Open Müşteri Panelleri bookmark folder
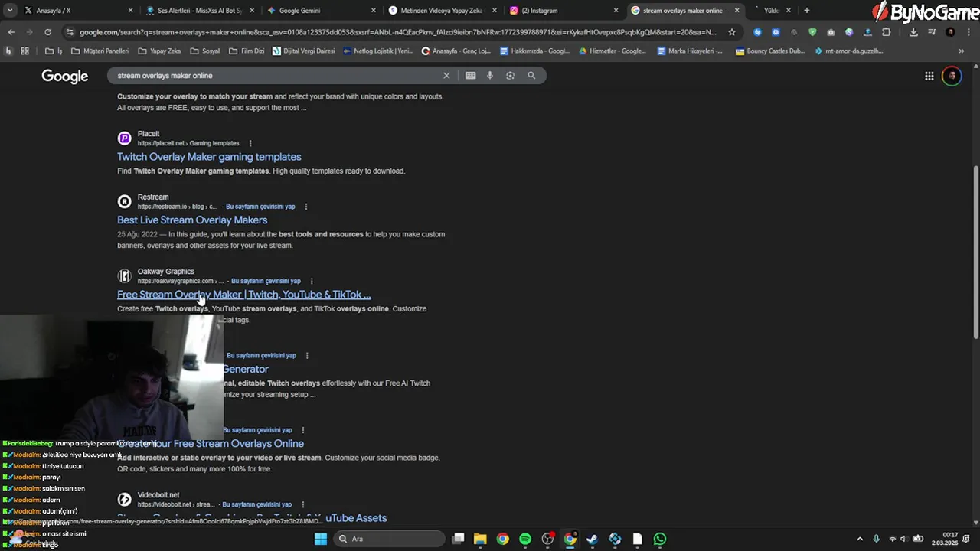The image size is (980, 551). (100, 51)
